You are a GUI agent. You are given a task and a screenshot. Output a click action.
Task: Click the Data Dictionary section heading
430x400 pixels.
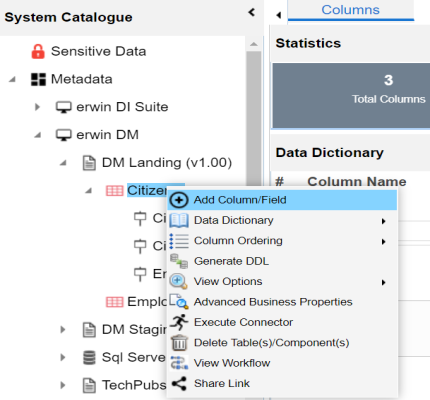pos(329,153)
